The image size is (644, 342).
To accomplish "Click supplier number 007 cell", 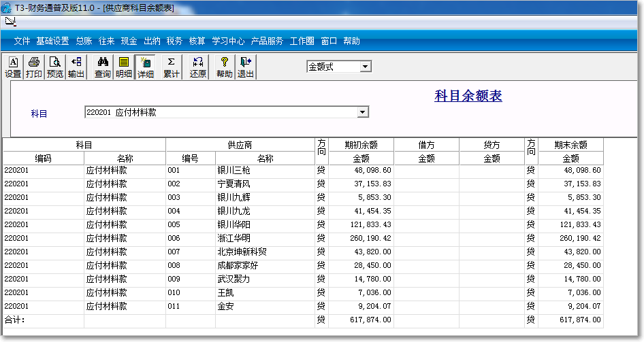I will [x=190, y=252].
